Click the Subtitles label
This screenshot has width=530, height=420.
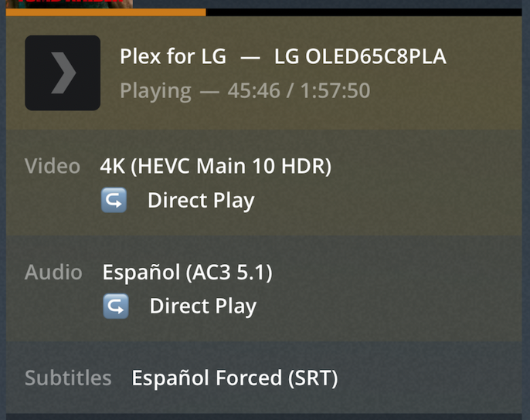[x=68, y=378]
